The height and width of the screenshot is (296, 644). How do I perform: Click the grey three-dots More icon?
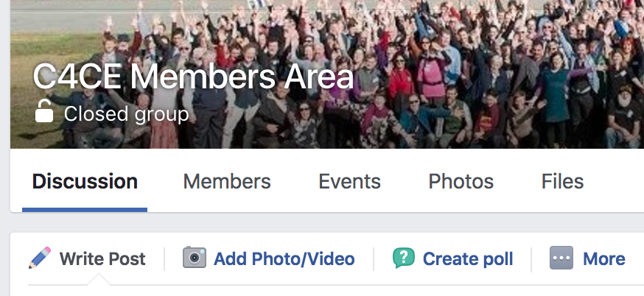coord(561,258)
